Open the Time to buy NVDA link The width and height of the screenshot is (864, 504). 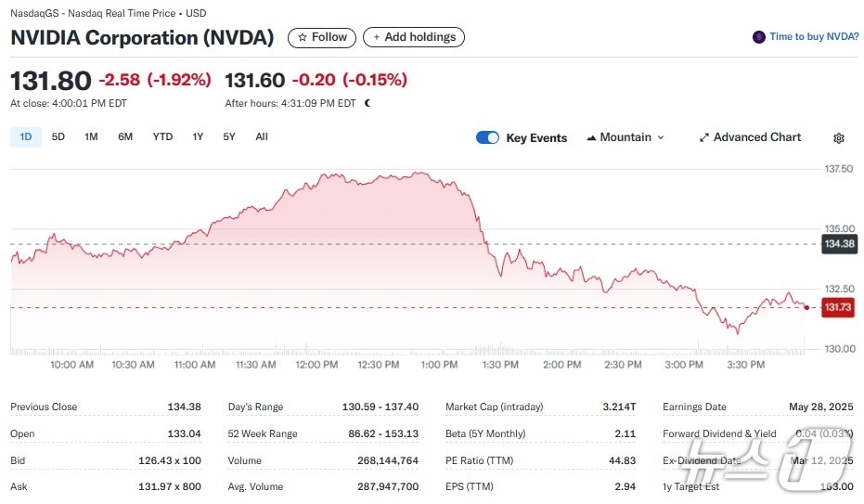[x=814, y=37]
